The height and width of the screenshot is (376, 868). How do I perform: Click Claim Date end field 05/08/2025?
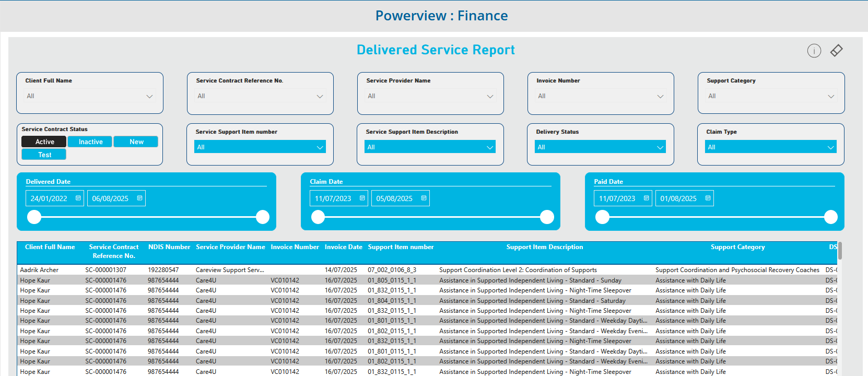coord(401,198)
